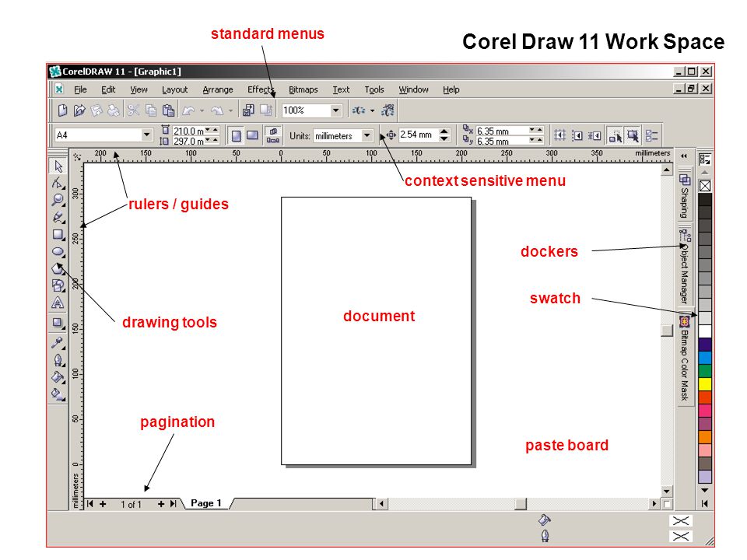747x560 pixels.
Task: Toggle Draw Complex Objects button
Action: tap(615, 135)
